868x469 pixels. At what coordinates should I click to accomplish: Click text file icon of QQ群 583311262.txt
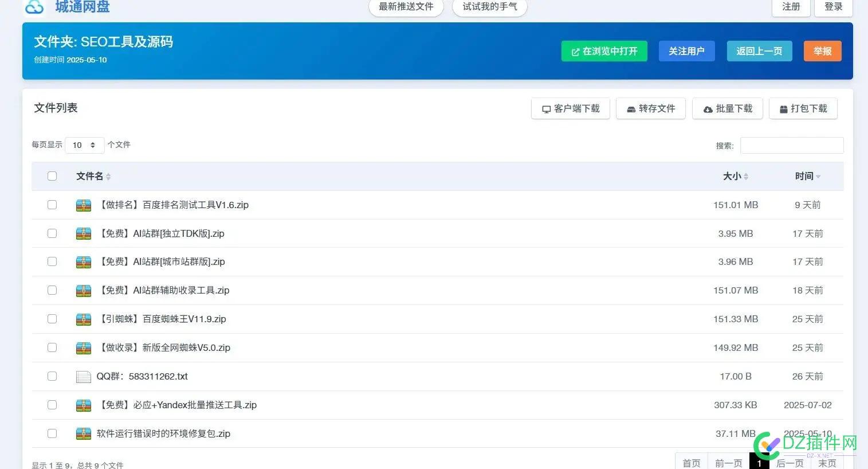(84, 377)
